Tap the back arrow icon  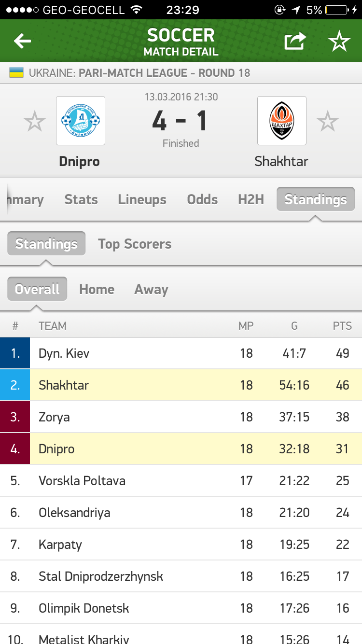point(22,42)
